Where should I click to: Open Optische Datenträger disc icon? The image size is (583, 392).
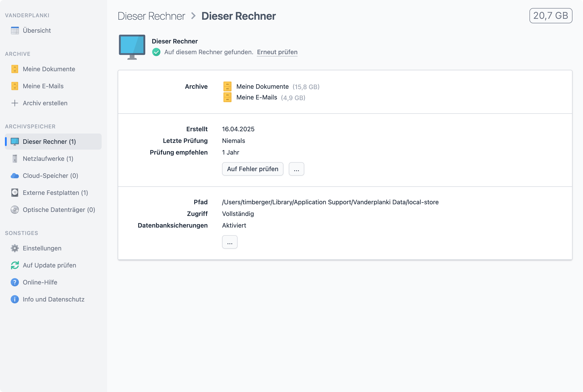(x=15, y=210)
